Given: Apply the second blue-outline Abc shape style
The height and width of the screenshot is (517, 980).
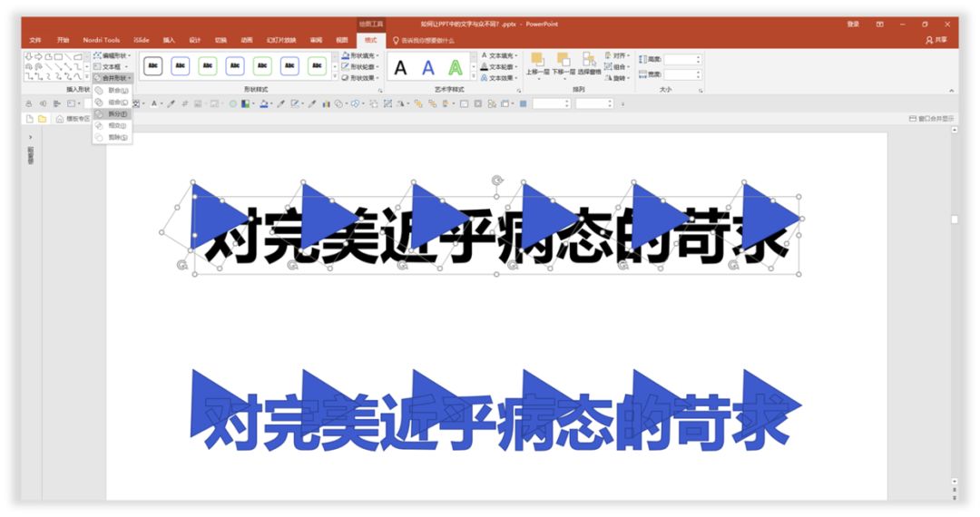Looking at the screenshot, I should point(181,65).
